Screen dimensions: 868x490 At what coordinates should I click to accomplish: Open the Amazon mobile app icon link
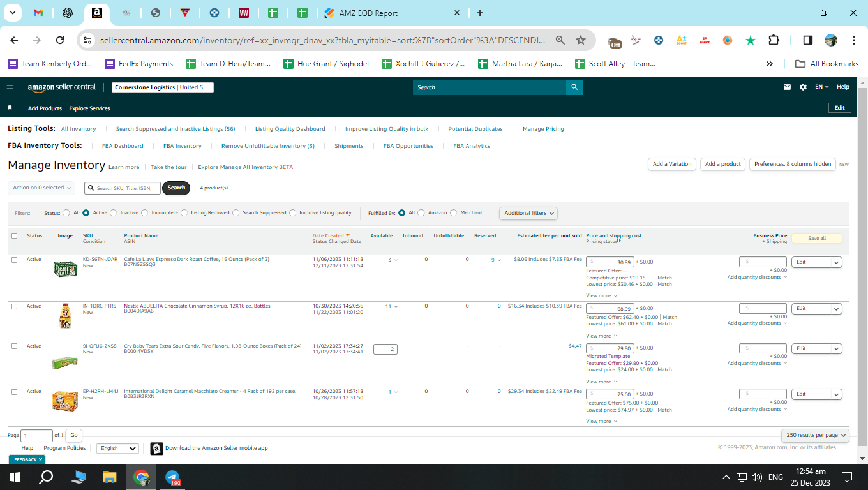(x=156, y=449)
